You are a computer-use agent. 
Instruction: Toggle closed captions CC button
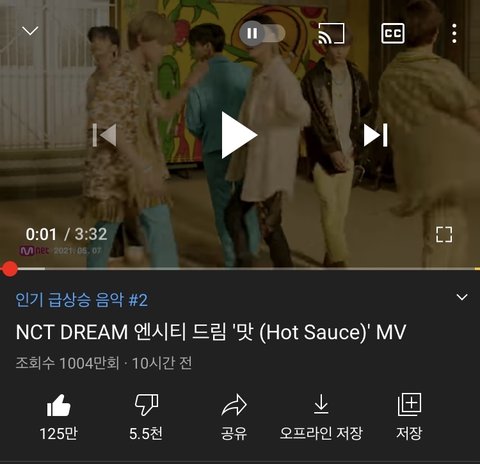(x=393, y=33)
